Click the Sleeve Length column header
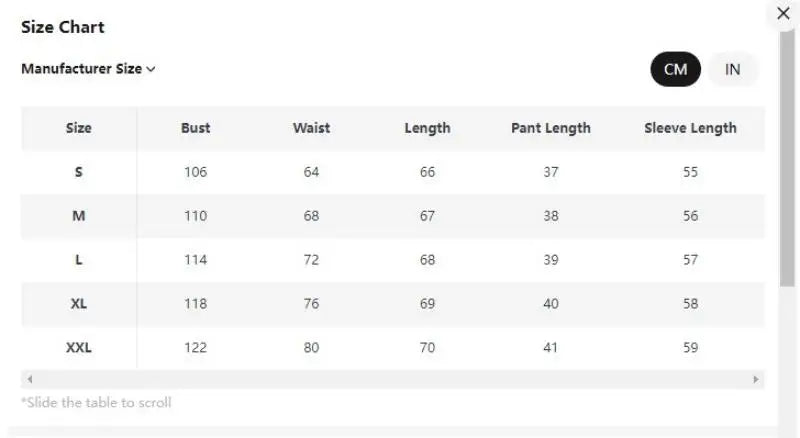Viewport: 800px width, 438px height. point(690,128)
